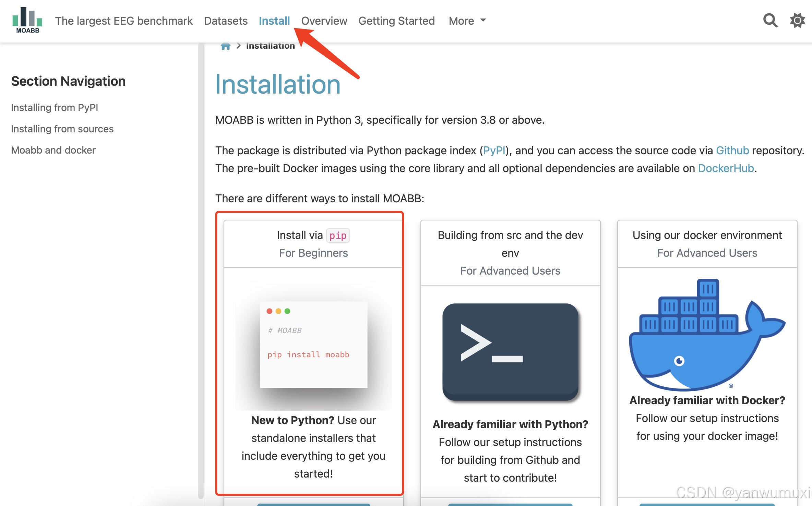Jump to Installing from PyPI section

tap(55, 108)
